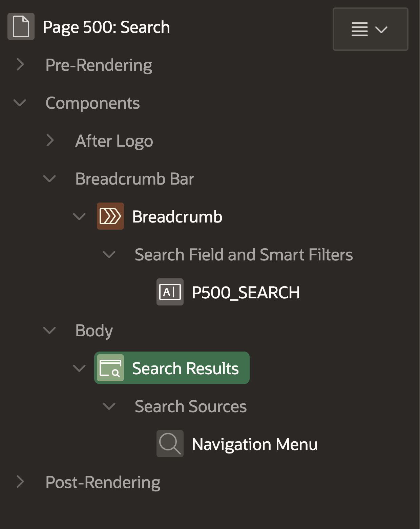420x529 pixels.
Task: Select the P500_SEARCH item label
Action: click(246, 293)
